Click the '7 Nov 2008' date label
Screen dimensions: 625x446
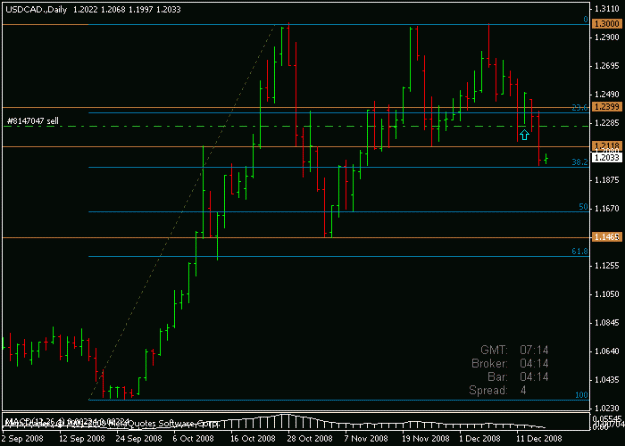pyautogui.click(x=366, y=438)
